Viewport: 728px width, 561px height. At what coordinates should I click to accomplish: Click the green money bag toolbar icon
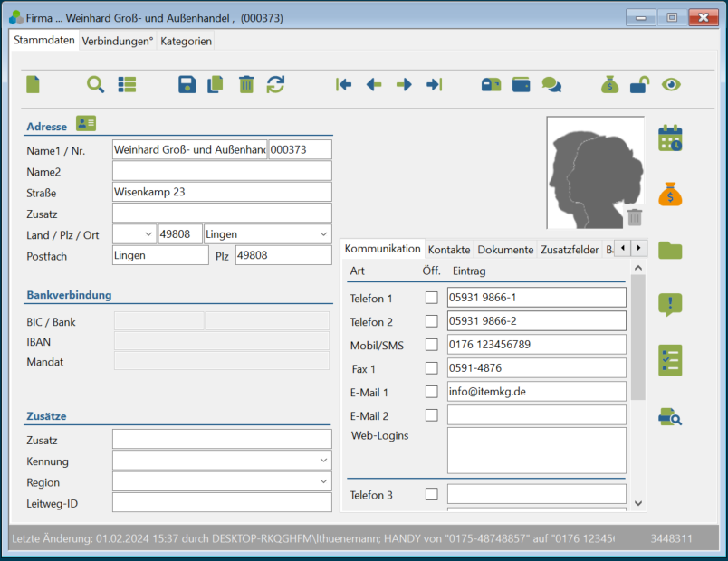(x=609, y=84)
